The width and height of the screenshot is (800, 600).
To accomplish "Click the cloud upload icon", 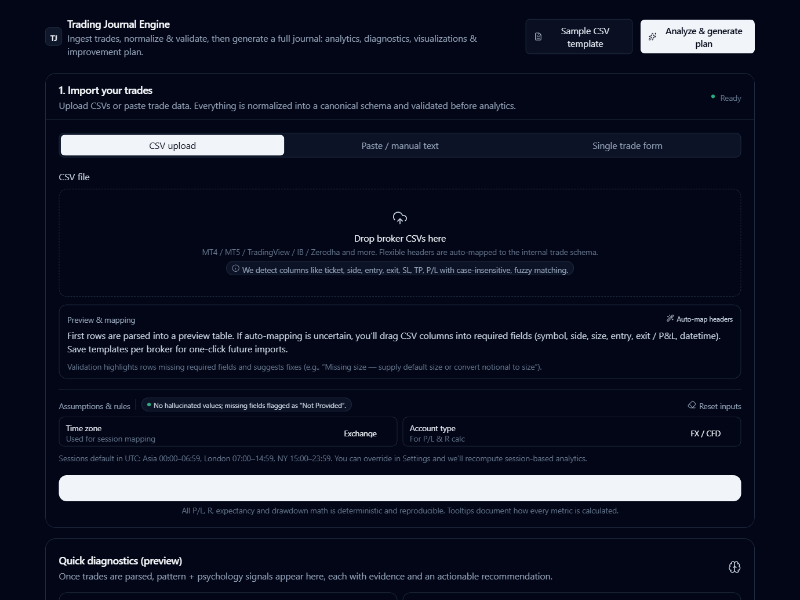I will coord(400,218).
